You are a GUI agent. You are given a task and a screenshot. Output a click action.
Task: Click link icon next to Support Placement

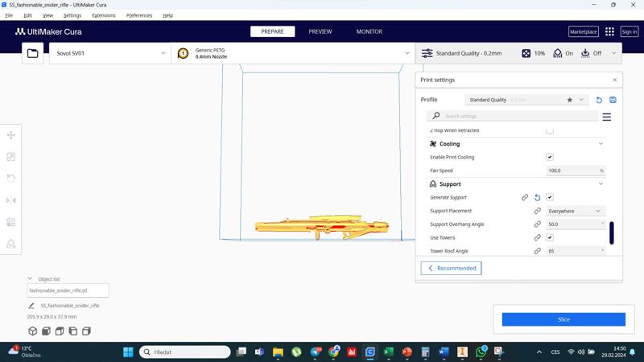pyautogui.click(x=537, y=211)
